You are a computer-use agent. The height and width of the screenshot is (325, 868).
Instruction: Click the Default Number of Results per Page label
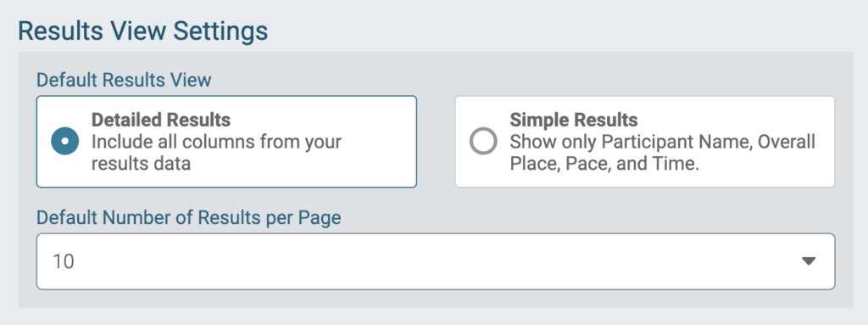click(189, 218)
